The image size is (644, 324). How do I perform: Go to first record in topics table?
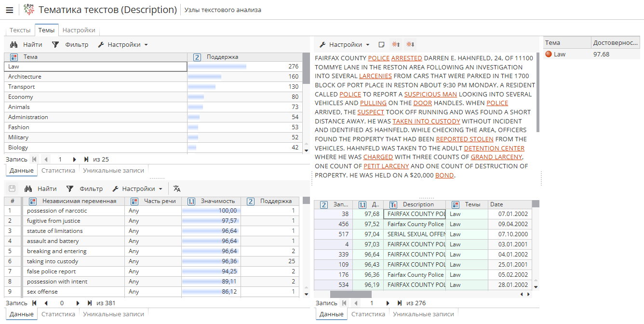point(34,159)
